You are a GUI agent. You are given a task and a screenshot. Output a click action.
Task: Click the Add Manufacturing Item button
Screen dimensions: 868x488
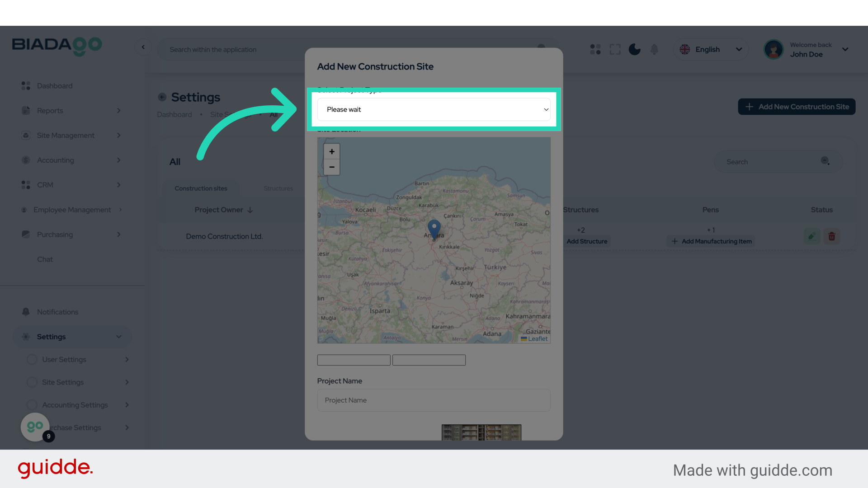[x=711, y=241]
